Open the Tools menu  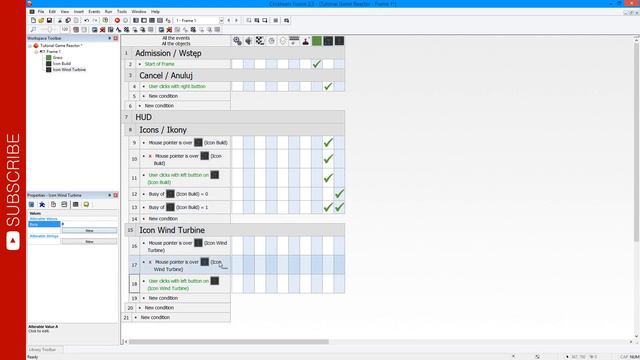(122, 12)
